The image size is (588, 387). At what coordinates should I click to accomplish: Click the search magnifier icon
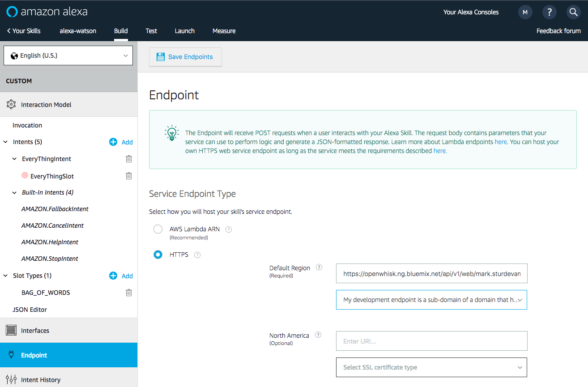point(573,12)
